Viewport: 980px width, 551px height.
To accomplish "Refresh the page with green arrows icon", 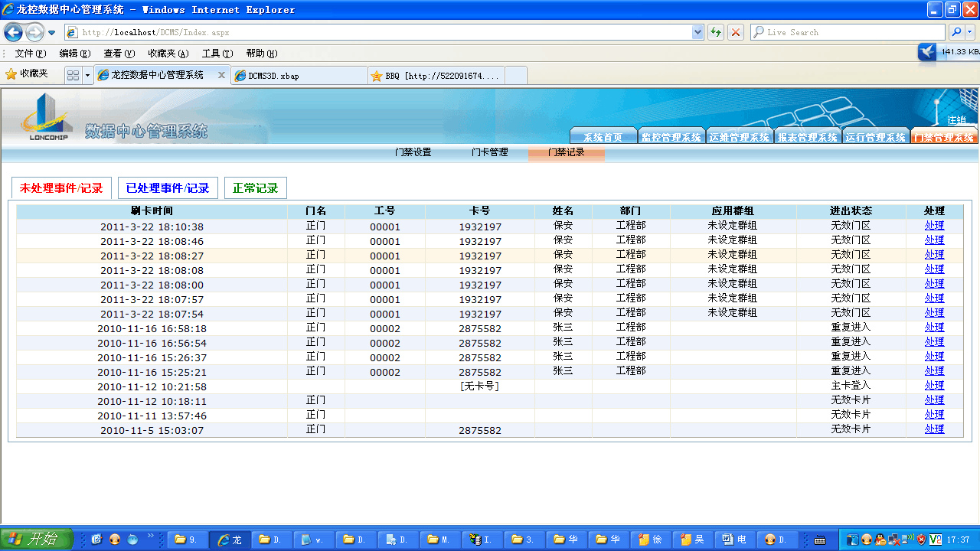I will [716, 32].
